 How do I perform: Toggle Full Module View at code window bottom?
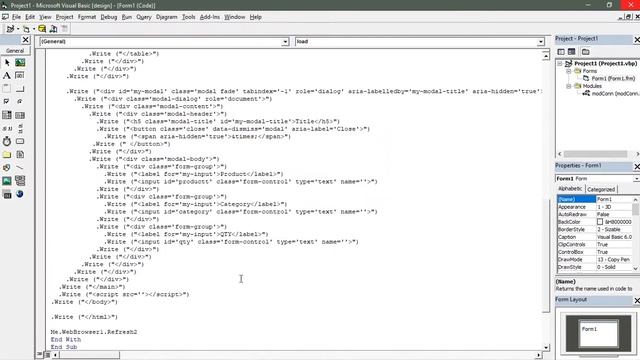click(x=47, y=355)
